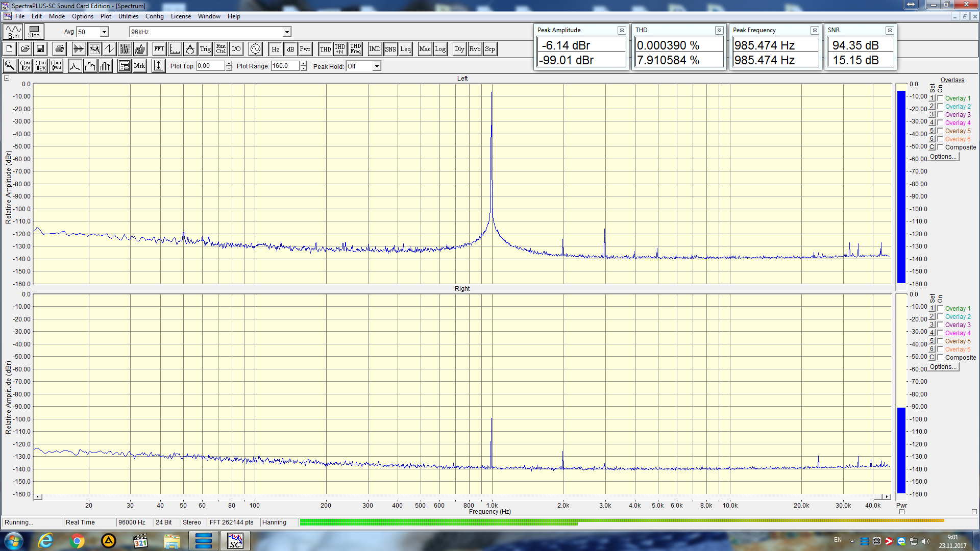The height and width of the screenshot is (551, 980).
Task: Click the Plot Top value field
Action: pos(210,66)
